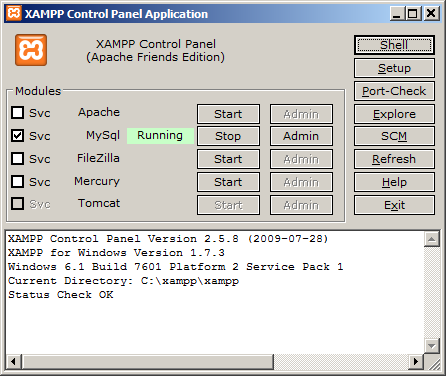Start the Mercury module
The height and width of the screenshot is (376, 446).
(228, 182)
